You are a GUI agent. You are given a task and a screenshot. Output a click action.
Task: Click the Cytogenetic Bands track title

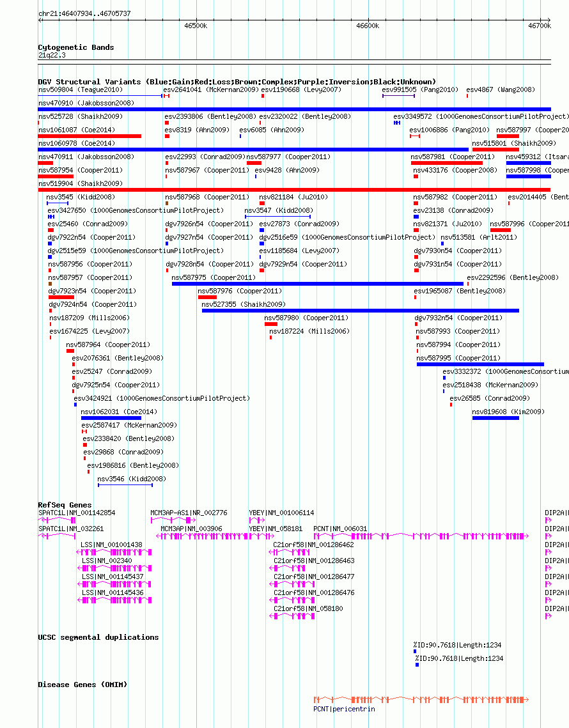(x=75, y=47)
